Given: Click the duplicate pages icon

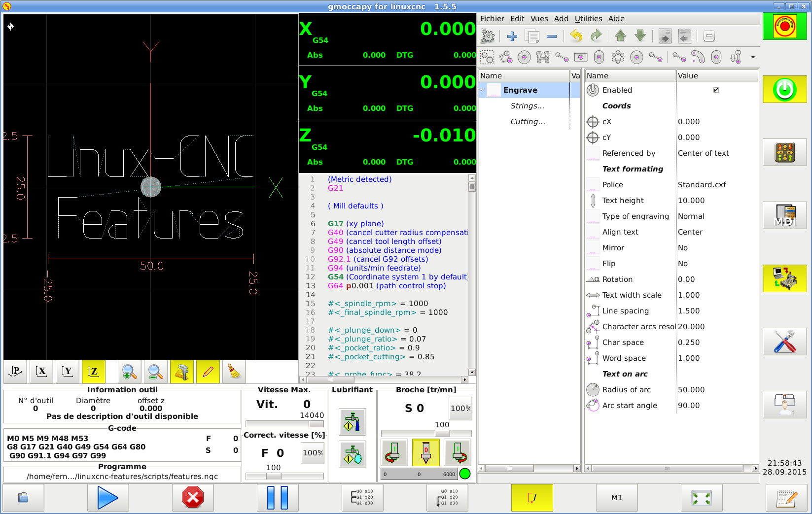Looking at the screenshot, I should point(532,36).
